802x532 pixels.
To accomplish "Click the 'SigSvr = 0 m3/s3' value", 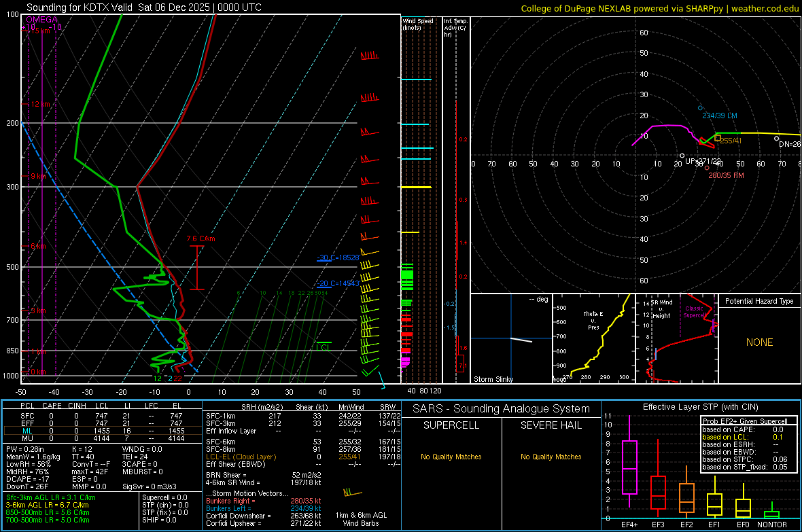I will coord(150,486).
